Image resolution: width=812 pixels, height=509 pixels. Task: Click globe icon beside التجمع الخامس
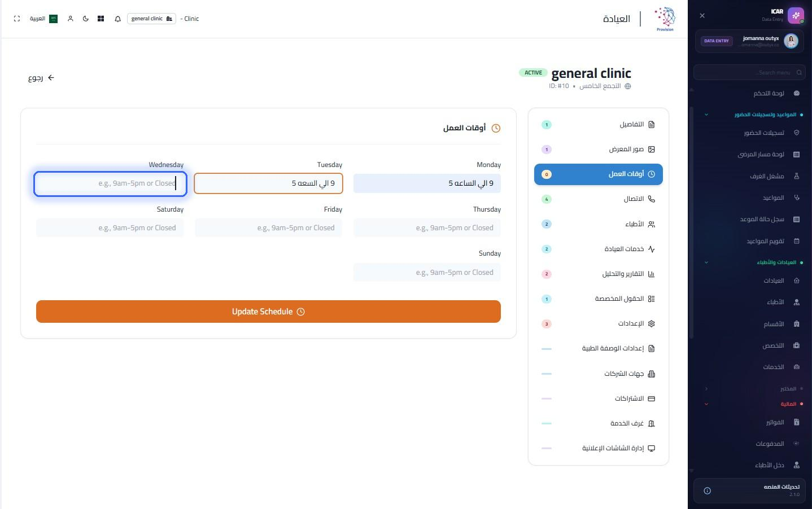628,86
